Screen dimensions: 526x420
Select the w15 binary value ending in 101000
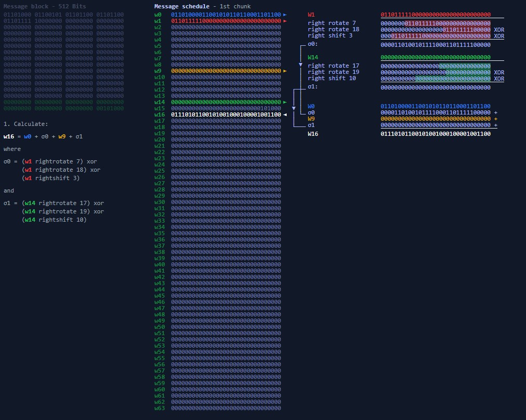(x=226, y=108)
